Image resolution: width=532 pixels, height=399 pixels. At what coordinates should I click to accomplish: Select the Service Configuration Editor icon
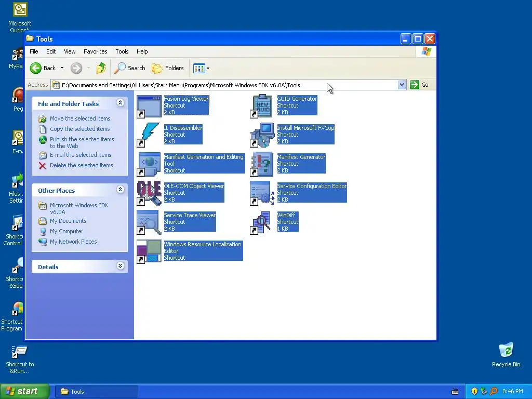click(x=262, y=193)
